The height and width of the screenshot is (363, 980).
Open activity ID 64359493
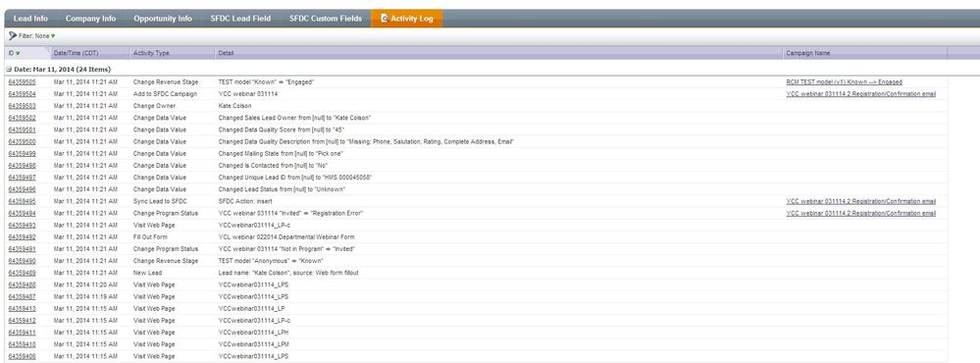click(22, 225)
